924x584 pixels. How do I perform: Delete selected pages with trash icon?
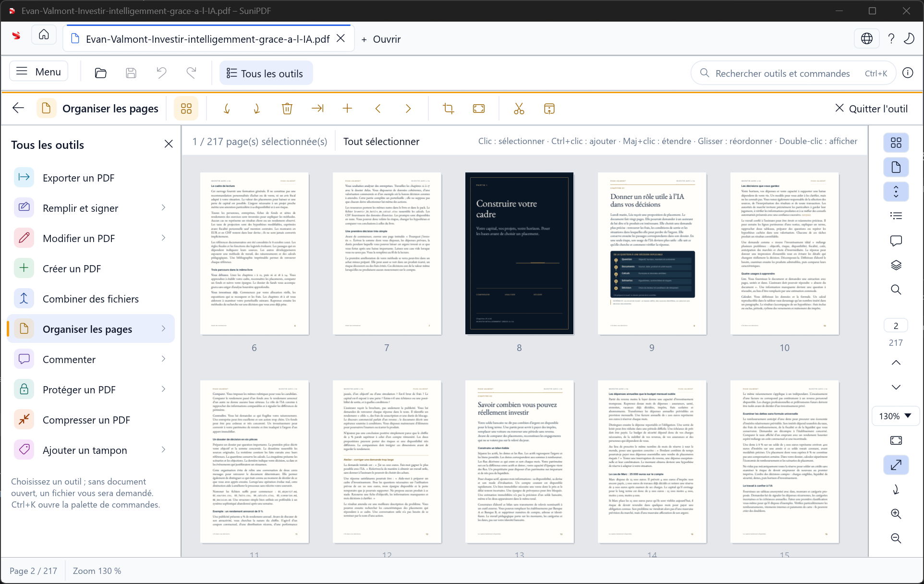[x=287, y=109]
